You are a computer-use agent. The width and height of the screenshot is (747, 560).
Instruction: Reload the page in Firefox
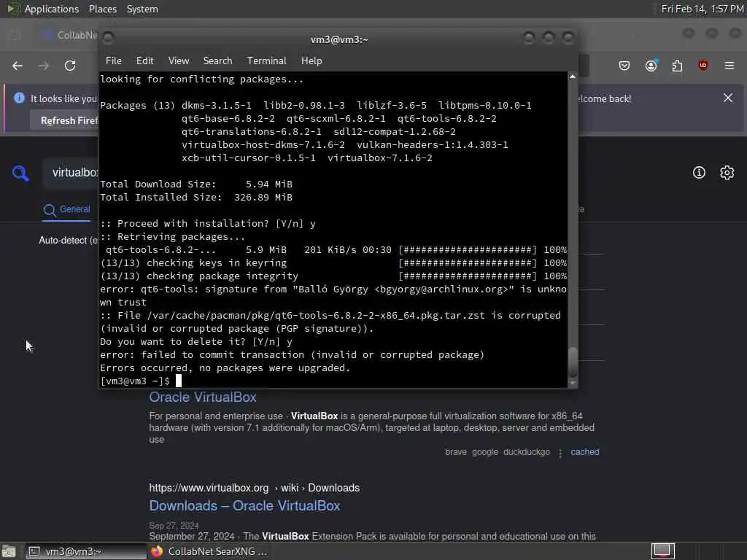pos(70,66)
